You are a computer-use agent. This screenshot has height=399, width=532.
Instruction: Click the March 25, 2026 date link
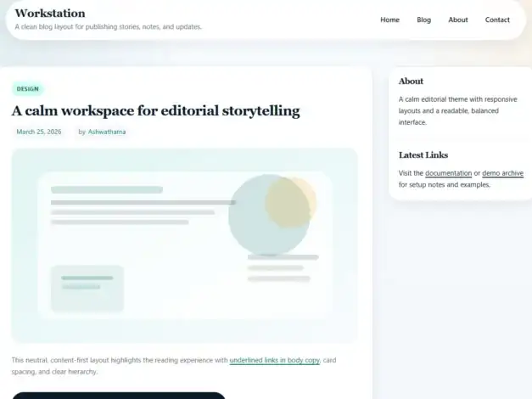coord(39,132)
